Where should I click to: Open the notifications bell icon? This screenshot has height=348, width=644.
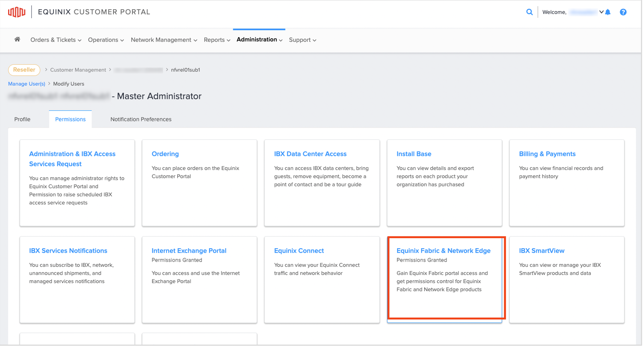608,12
